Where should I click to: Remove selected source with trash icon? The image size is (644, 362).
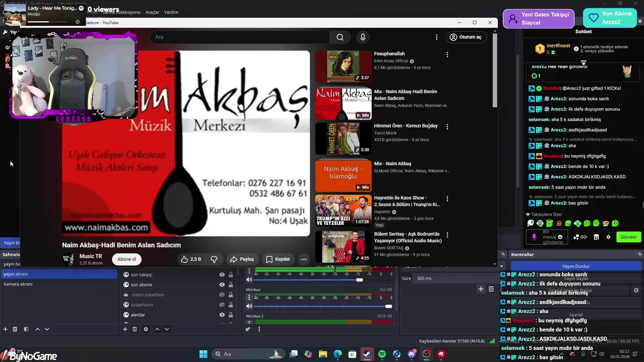pos(135,329)
